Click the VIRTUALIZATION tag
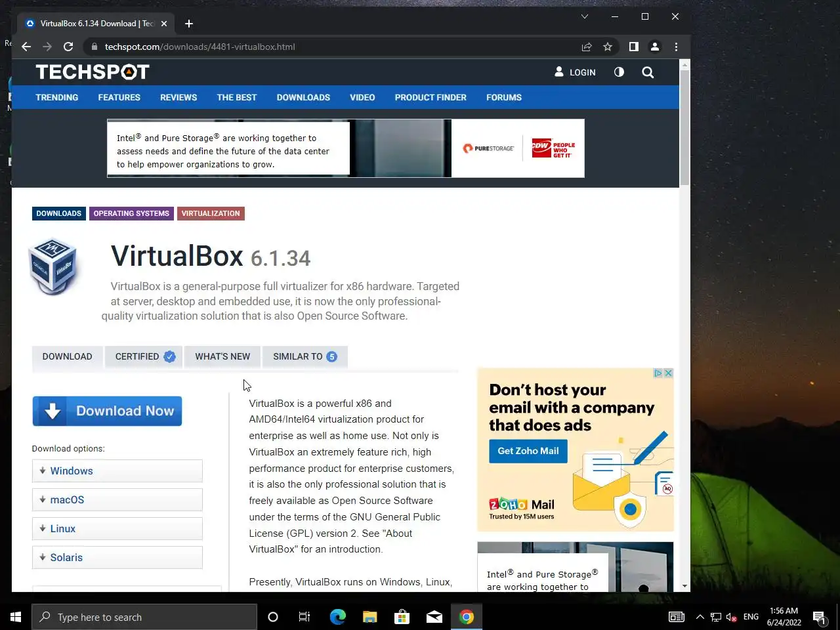 click(x=211, y=213)
